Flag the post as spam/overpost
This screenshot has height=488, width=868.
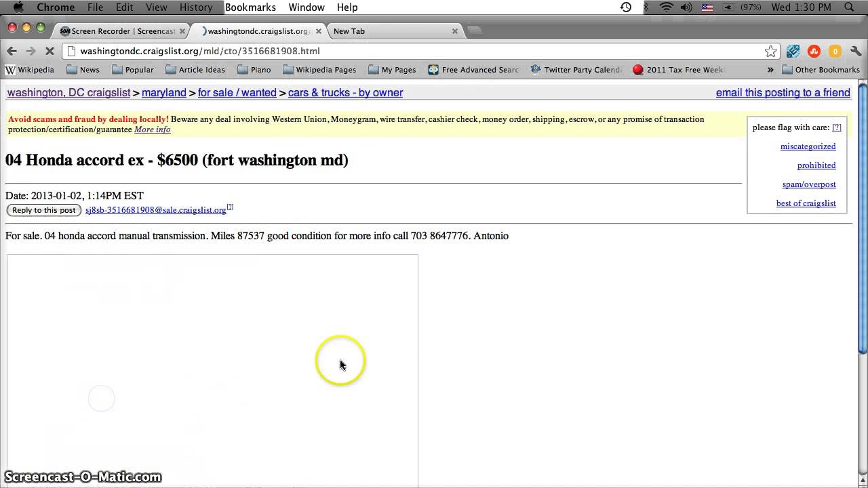809,184
